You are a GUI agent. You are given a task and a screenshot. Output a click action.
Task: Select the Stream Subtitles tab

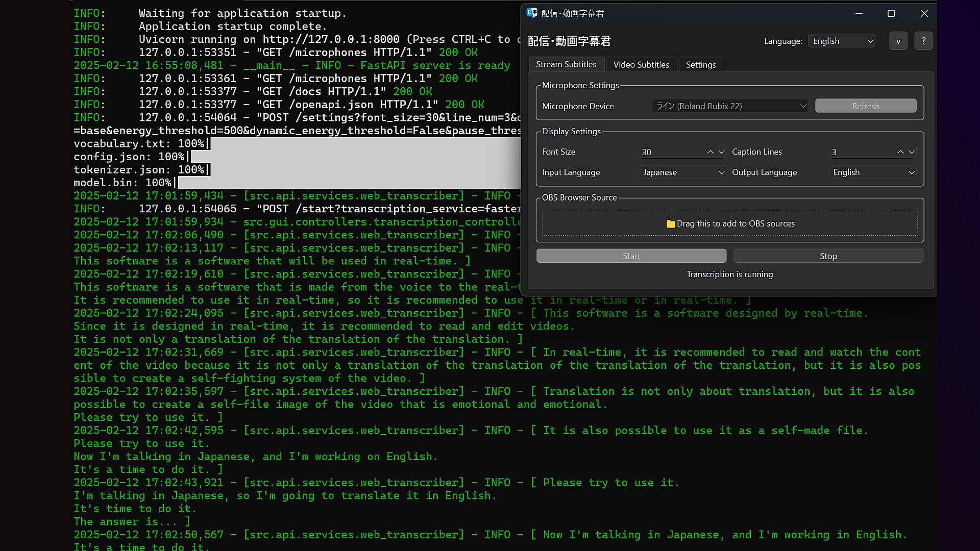pyautogui.click(x=566, y=64)
